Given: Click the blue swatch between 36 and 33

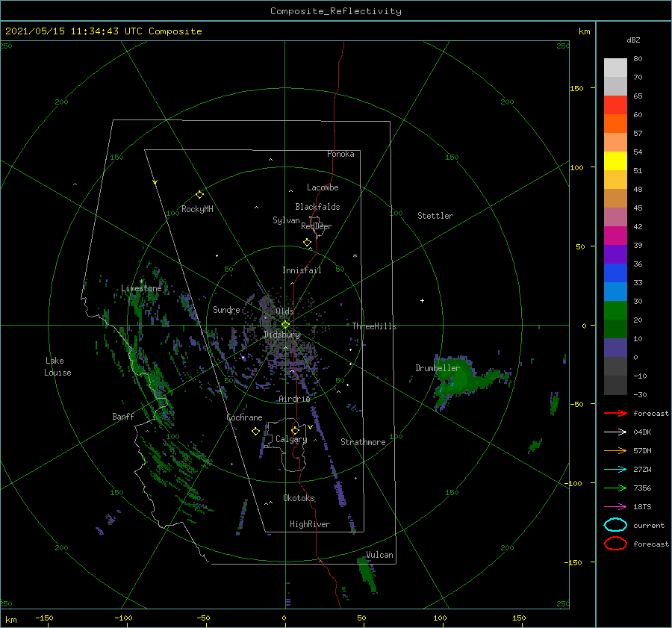Looking at the screenshot, I should point(615,273).
